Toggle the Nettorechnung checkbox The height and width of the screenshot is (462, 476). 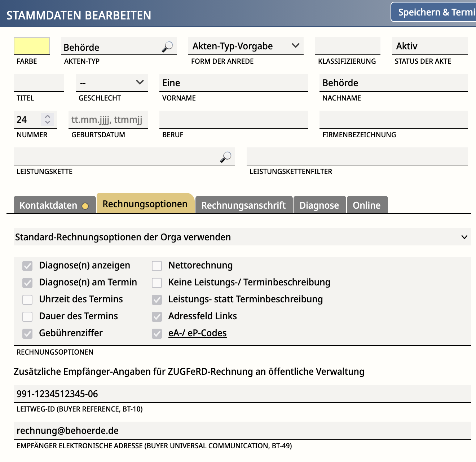click(x=157, y=266)
